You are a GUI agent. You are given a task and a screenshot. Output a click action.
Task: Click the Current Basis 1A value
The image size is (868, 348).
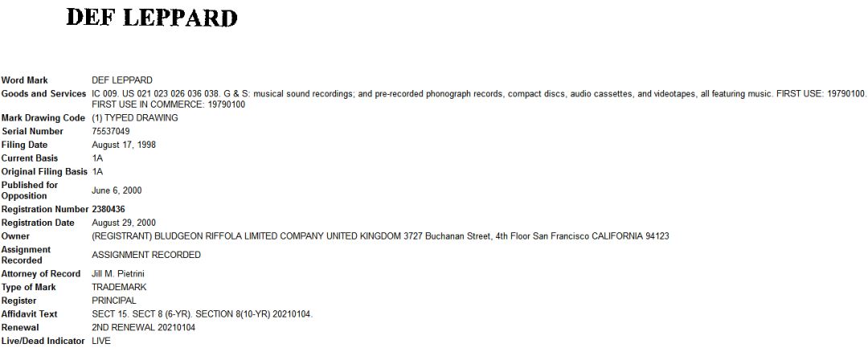pos(97,158)
